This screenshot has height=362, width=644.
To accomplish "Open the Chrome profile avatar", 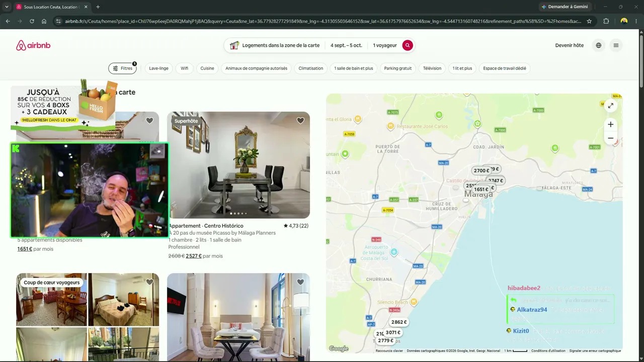I will (624, 21).
